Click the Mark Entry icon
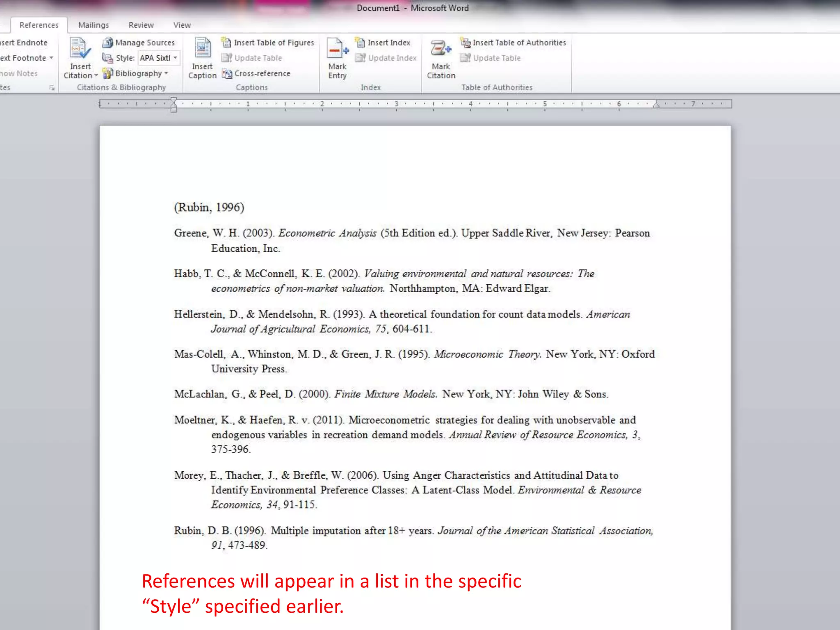The width and height of the screenshot is (840, 630). tap(337, 48)
